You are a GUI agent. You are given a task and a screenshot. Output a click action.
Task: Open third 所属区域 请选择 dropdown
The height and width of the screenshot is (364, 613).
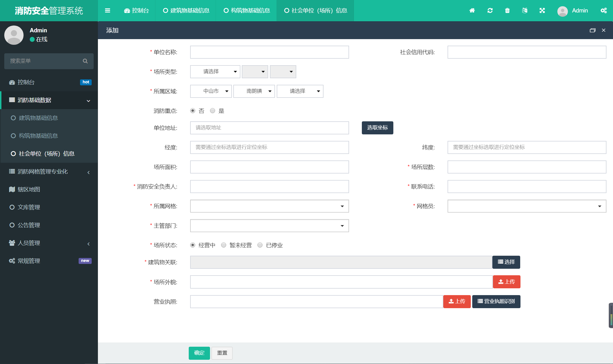click(x=300, y=91)
